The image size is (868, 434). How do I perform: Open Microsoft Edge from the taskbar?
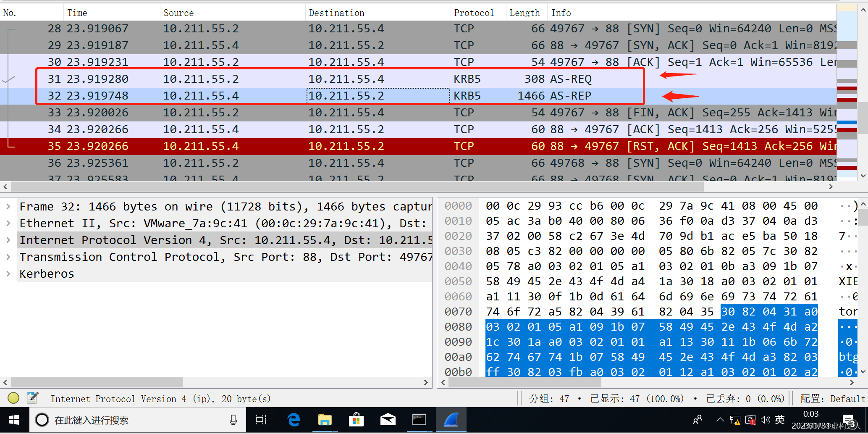(294, 420)
